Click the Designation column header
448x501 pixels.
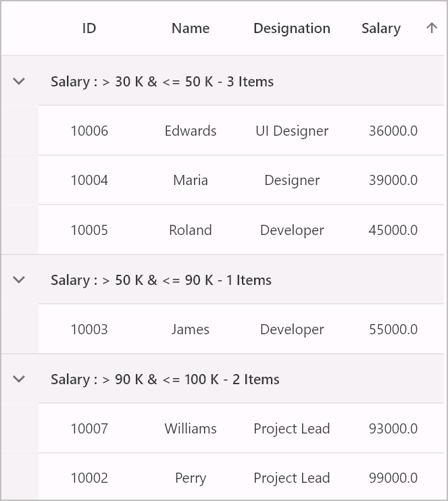(x=292, y=28)
